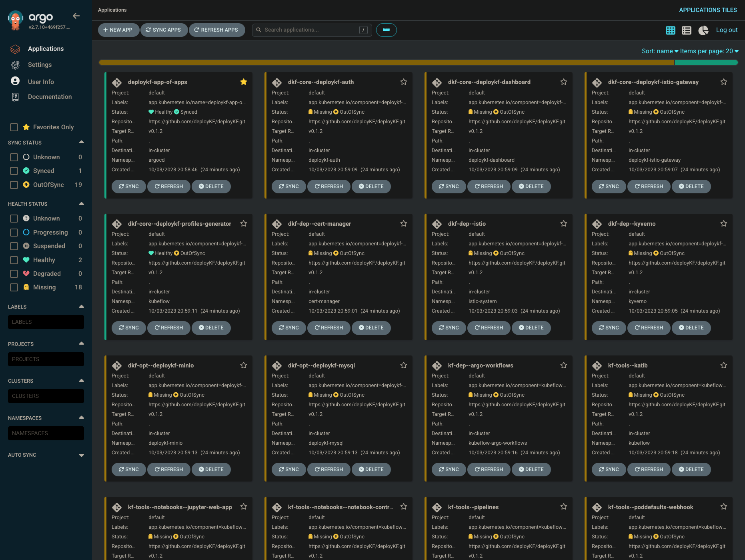Click the SYNC APPS button
The width and height of the screenshot is (745, 560).
[164, 30]
